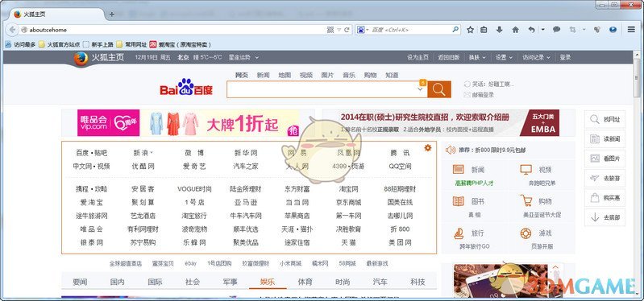This screenshot has width=644, height=301.
Task: Click the 登录 link in header
Action: click(565, 57)
